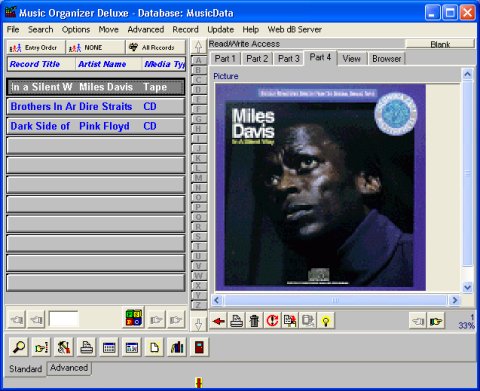Viewport: 480px width, 391px height.
Task: Select the In a Silent W Miles Davis record
Action: pos(96,87)
